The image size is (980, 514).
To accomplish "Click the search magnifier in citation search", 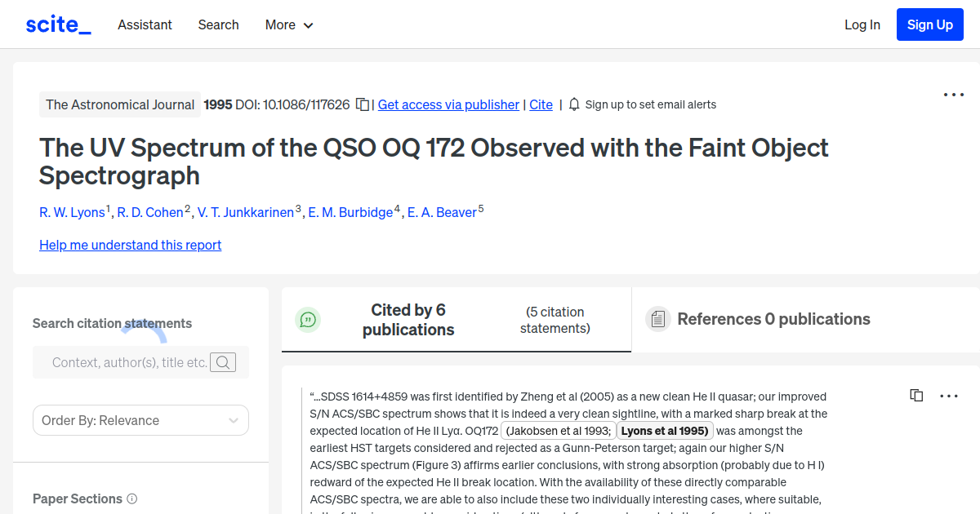I will coord(222,362).
